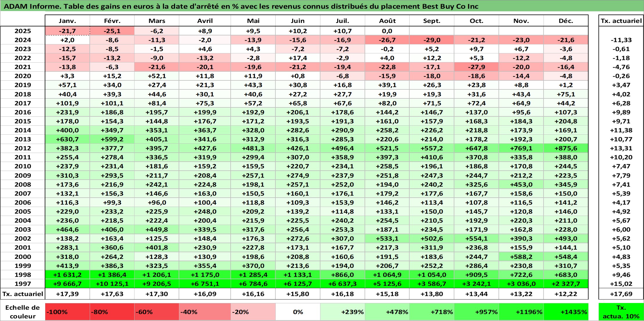Image resolution: width=644 pixels, height=321 pixels.
Task: Click the 'Août' column header
Action: [x=387, y=21]
